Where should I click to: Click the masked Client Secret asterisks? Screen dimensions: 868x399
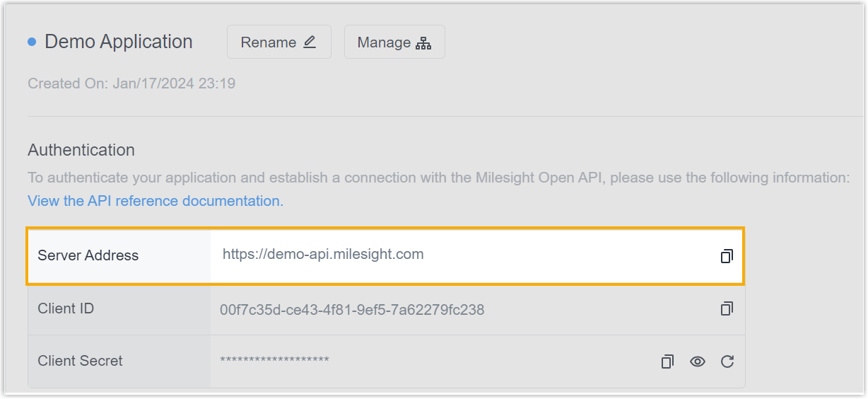[274, 362]
